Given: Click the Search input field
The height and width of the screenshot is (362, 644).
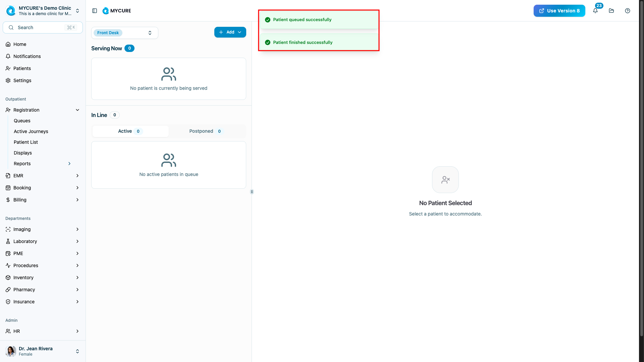Looking at the screenshot, I should [40, 27].
